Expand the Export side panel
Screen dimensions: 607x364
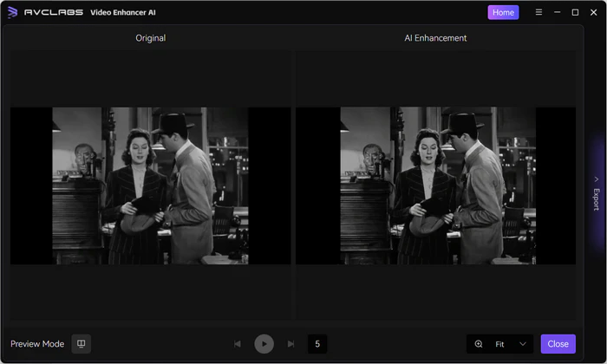597,195
